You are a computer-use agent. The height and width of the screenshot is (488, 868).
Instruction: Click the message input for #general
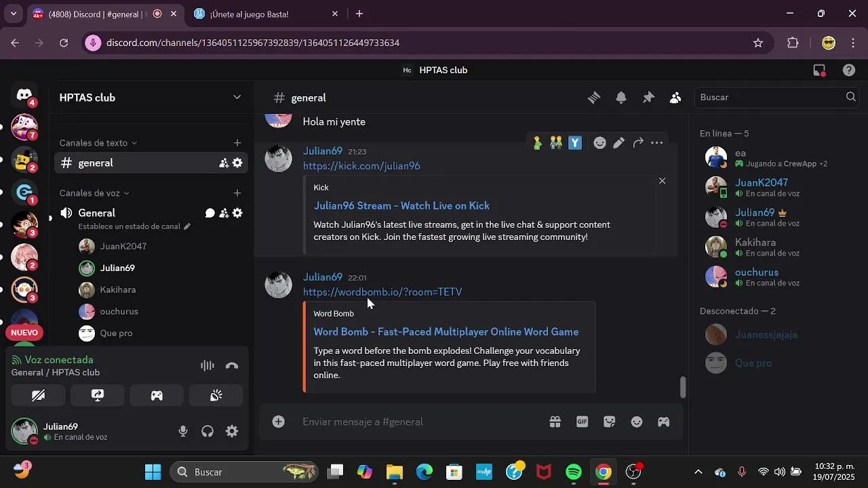(420, 422)
